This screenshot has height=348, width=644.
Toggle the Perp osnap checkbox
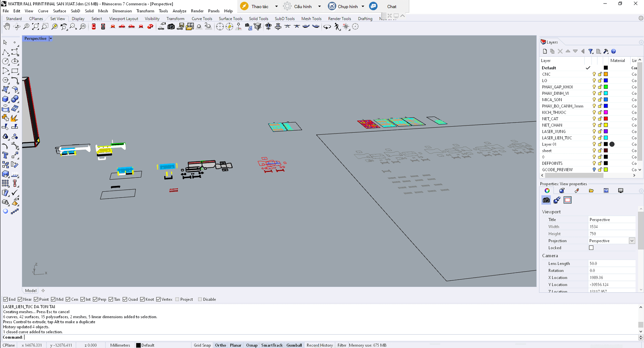tap(95, 299)
